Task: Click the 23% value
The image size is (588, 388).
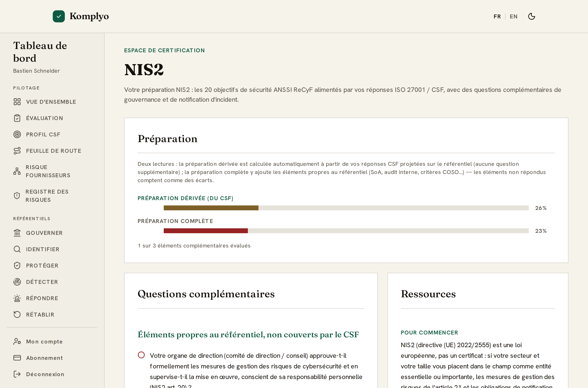Action: (x=541, y=231)
